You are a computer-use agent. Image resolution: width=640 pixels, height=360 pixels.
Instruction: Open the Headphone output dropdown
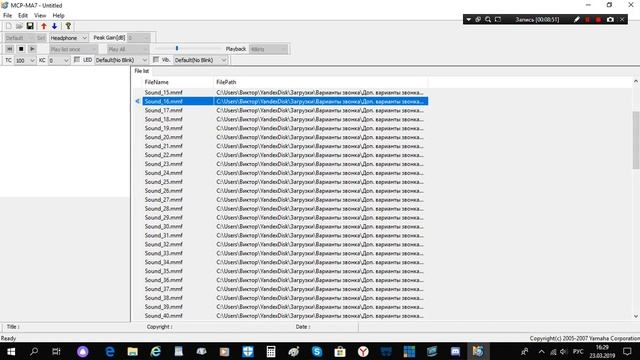(69, 38)
